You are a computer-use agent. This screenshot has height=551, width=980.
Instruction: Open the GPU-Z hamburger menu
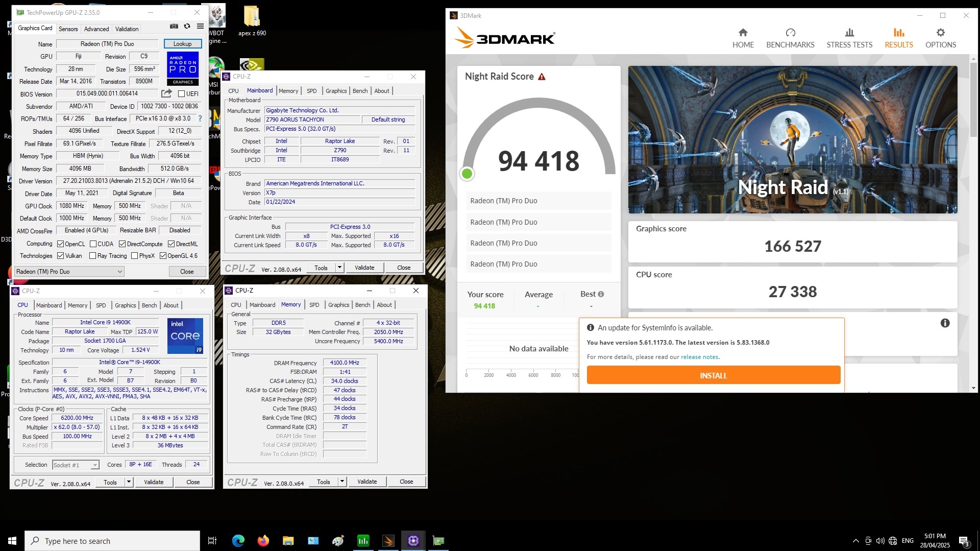(201, 26)
